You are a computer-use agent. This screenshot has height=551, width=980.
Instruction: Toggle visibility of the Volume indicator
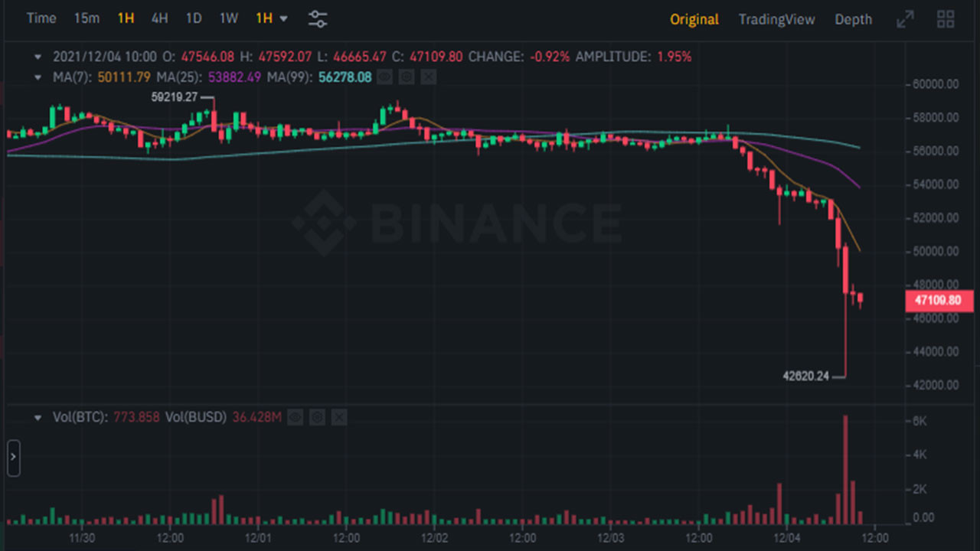coord(295,417)
